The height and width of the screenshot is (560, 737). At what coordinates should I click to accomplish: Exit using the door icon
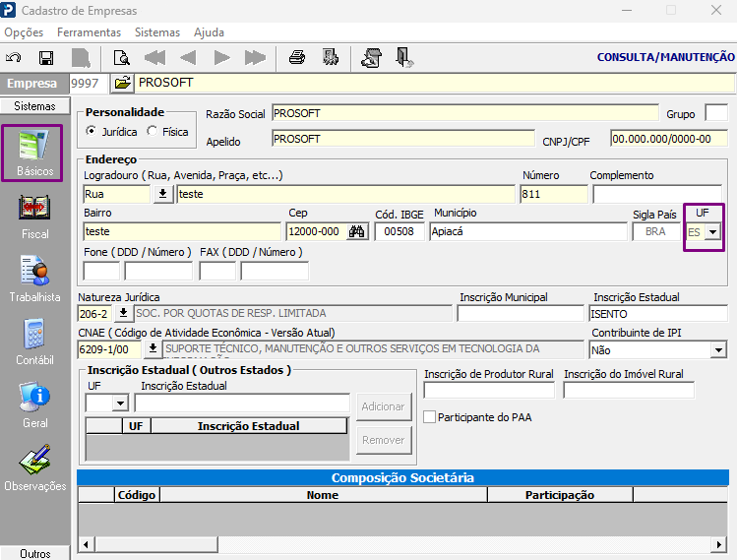pyautogui.click(x=404, y=57)
